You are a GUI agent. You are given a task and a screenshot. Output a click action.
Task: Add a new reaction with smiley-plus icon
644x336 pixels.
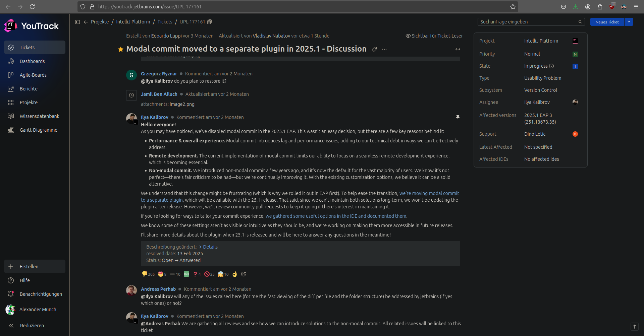tap(244, 274)
